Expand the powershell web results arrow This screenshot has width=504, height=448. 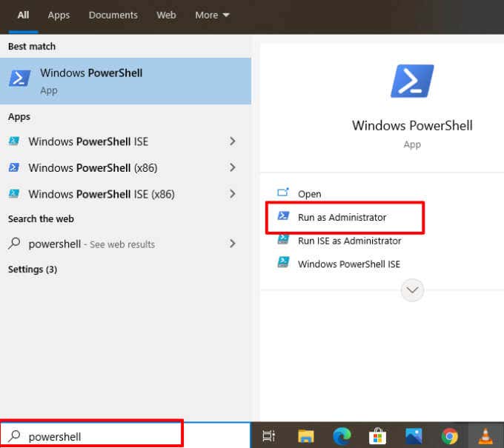[233, 244]
